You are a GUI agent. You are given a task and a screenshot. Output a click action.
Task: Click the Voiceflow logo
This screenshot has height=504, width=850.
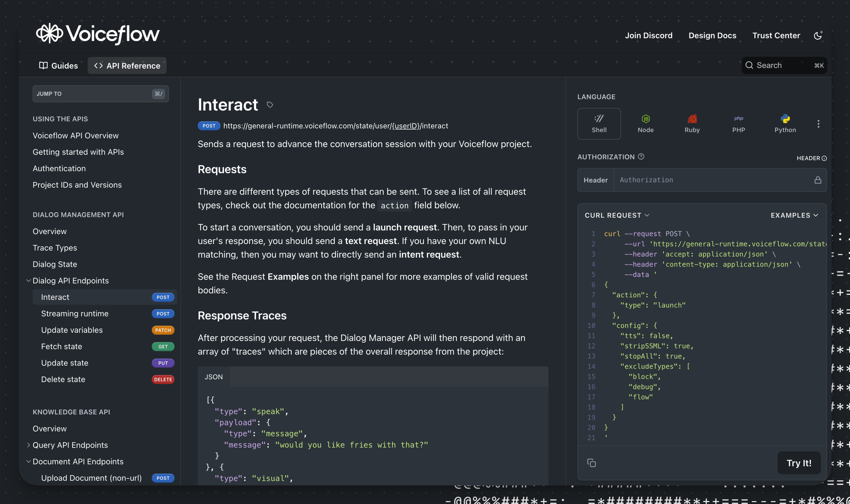click(98, 34)
